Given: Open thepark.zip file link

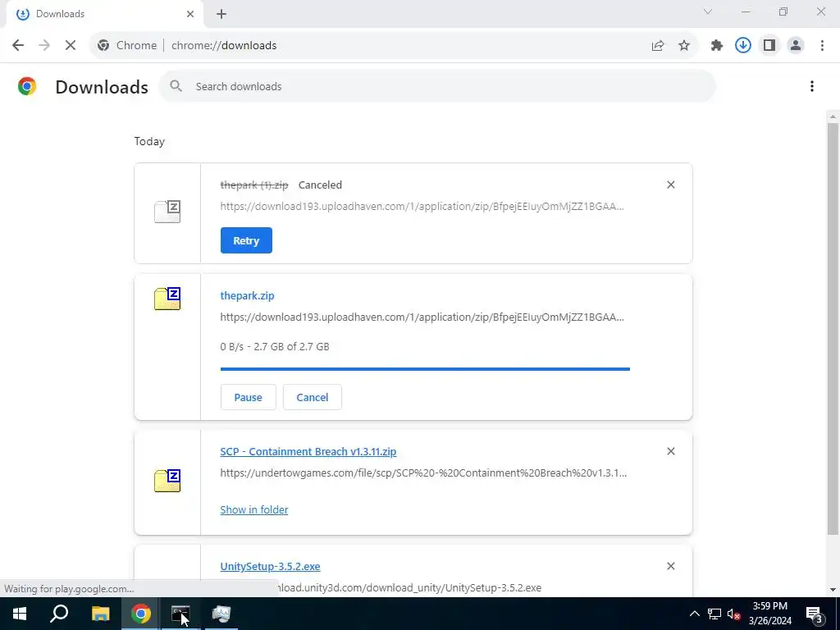Looking at the screenshot, I should [x=247, y=295].
